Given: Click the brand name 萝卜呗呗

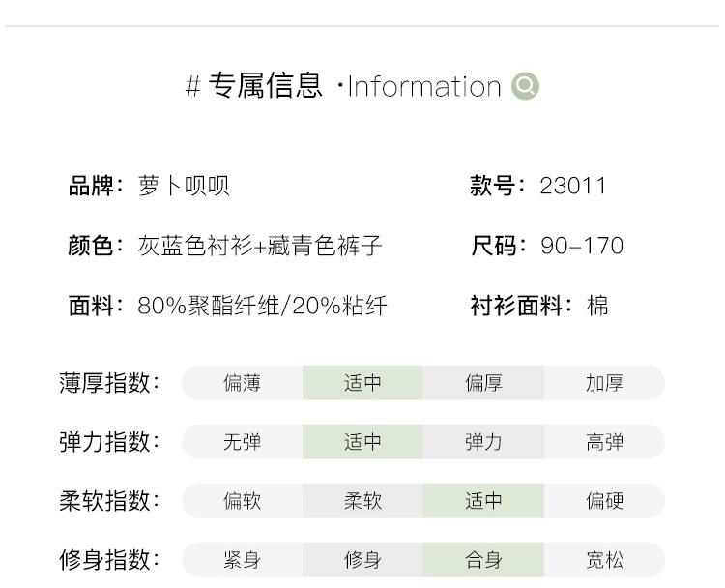Looking at the screenshot, I should pos(184,186).
